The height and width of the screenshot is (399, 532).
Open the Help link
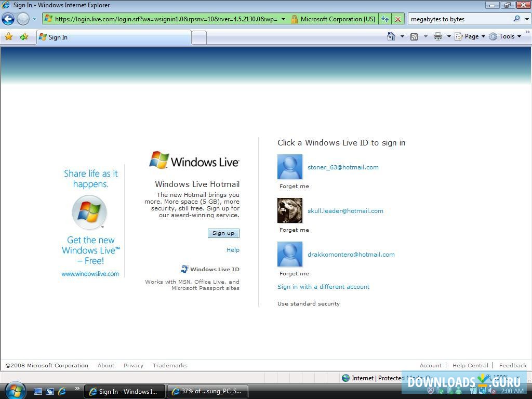pyautogui.click(x=233, y=250)
